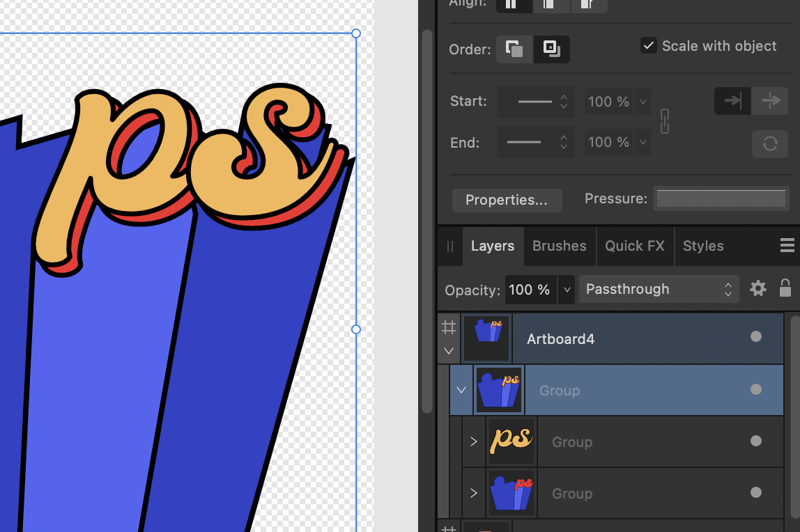800x532 pixels.
Task: Collapse the Artboard4 layer
Action: click(449, 351)
